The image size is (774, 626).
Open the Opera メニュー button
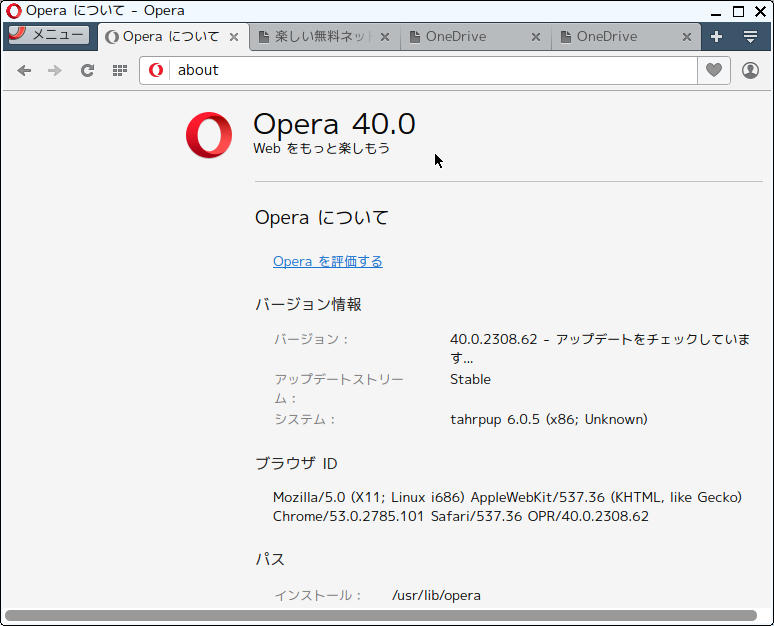(x=48, y=35)
